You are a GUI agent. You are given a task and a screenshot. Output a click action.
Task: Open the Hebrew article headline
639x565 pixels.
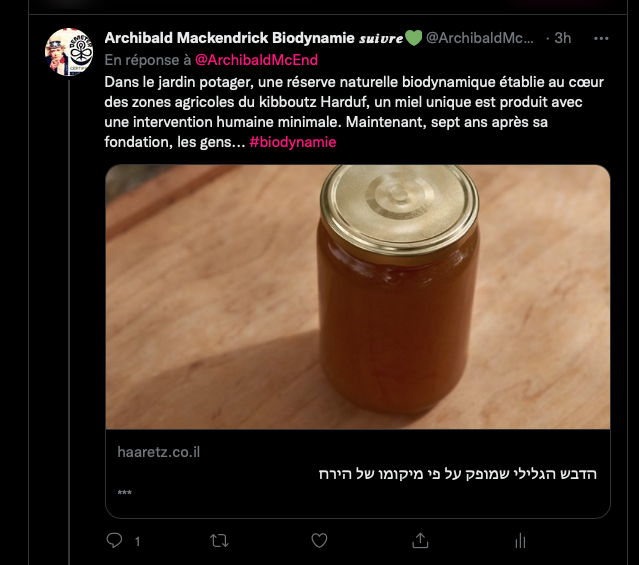pyautogui.click(x=457, y=473)
